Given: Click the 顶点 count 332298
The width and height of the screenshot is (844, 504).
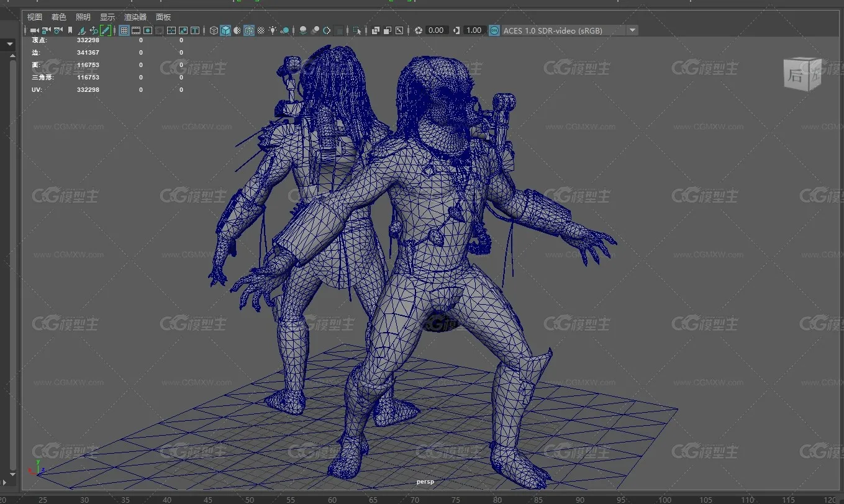Looking at the screenshot, I should [88, 40].
